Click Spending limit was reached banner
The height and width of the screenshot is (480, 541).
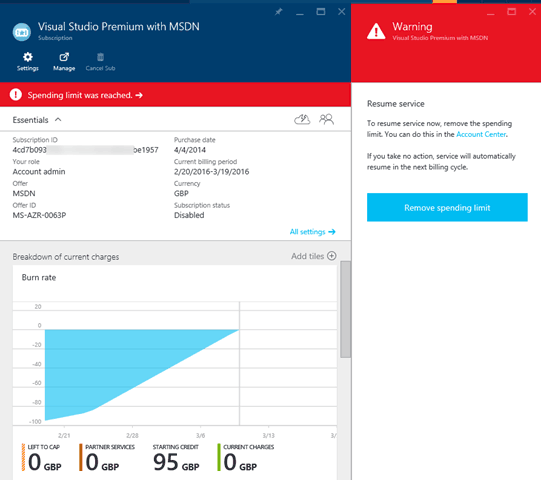point(176,95)
